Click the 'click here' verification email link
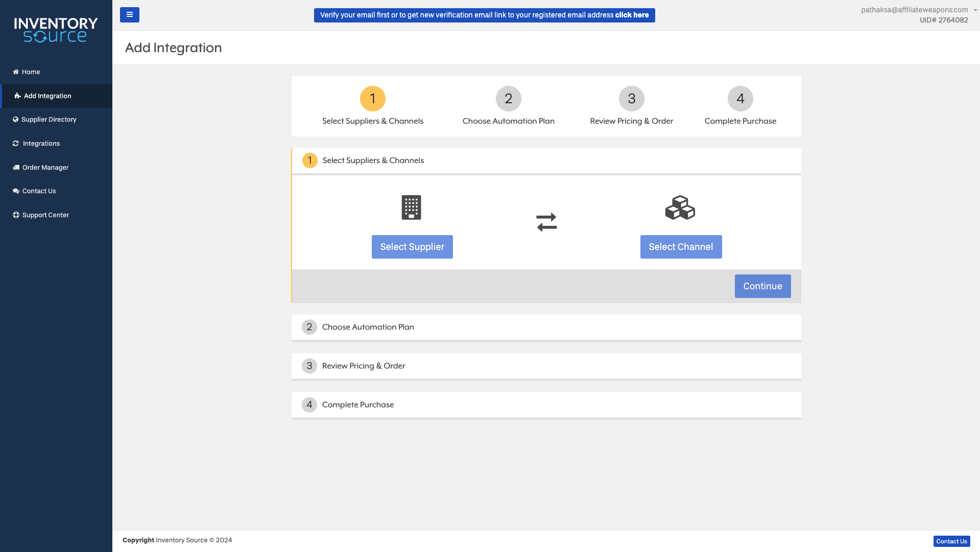Screen dimensions: 980x552 pos(632,15)
